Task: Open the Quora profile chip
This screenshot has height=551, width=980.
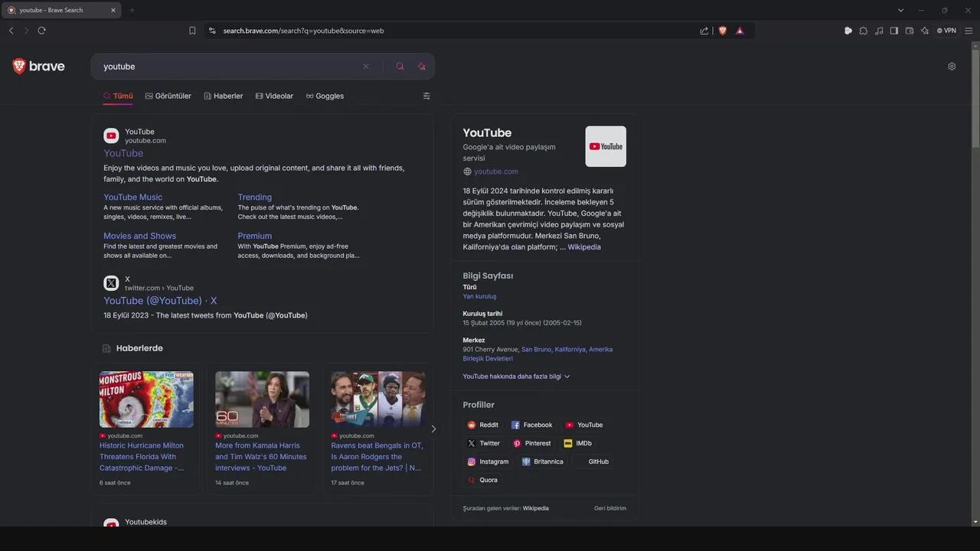Action: tap(483, 480)
